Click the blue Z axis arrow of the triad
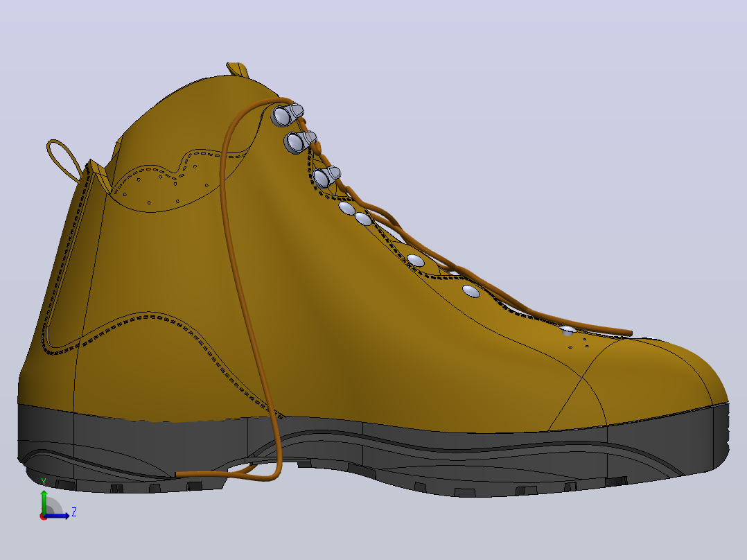 [x=58, y=515]
